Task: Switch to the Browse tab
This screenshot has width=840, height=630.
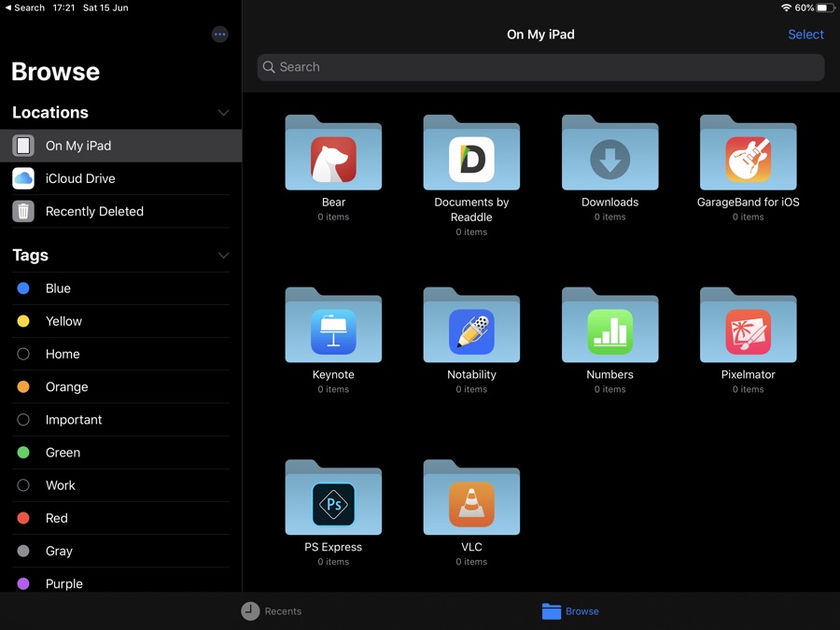Action: [570, 611]
